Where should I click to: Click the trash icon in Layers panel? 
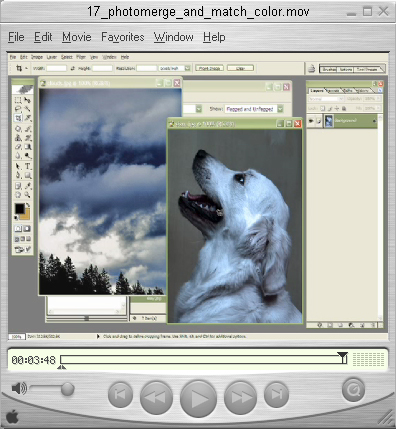click(373, 325)
